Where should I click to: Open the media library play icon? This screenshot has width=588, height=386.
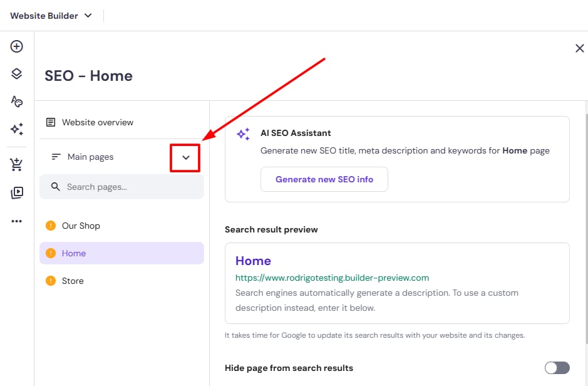coord(17,193)
